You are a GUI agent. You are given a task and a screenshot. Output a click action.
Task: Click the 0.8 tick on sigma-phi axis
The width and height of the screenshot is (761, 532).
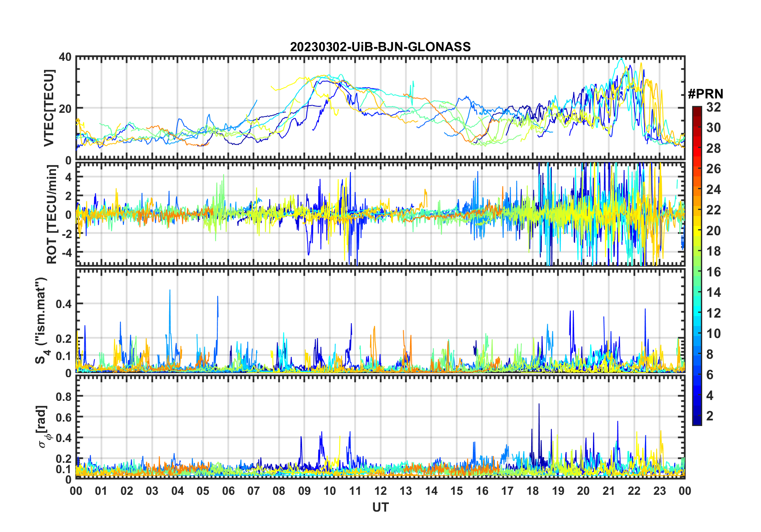pos(64,396)
